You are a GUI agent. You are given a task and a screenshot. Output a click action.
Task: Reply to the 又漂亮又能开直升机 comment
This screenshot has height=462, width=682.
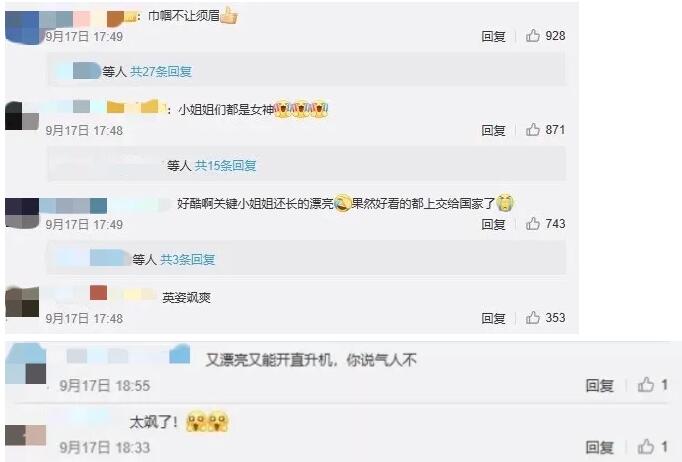(x=599, y=385)
